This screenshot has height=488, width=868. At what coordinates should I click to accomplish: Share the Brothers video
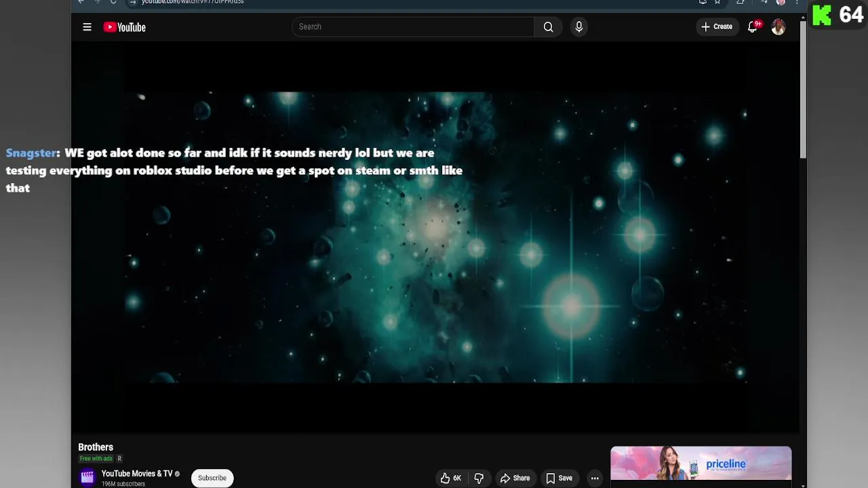coord(515,478)
